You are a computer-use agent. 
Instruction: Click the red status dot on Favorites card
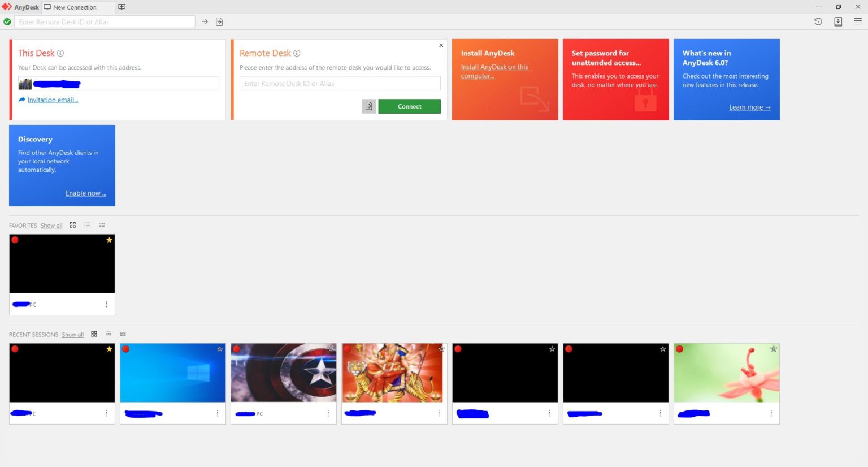[15, 240]
